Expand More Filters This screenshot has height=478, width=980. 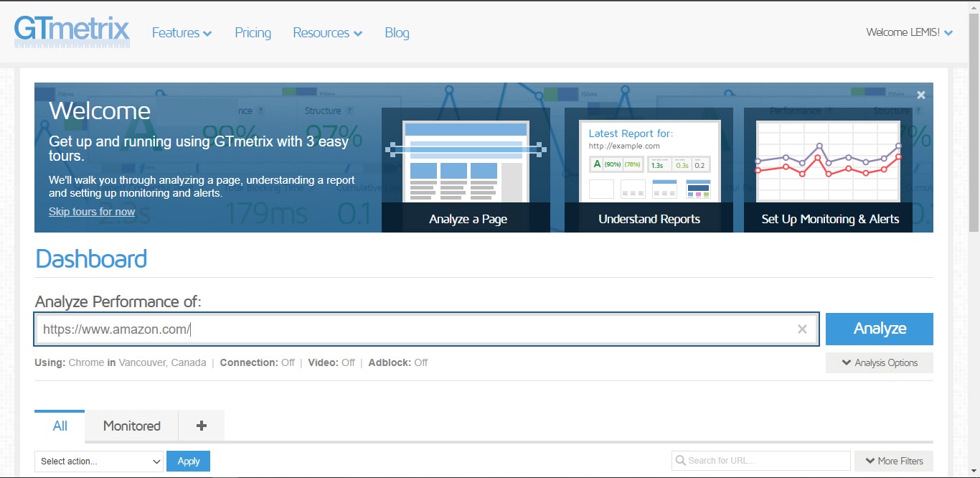pyautogui.click(x=894, y=461)
